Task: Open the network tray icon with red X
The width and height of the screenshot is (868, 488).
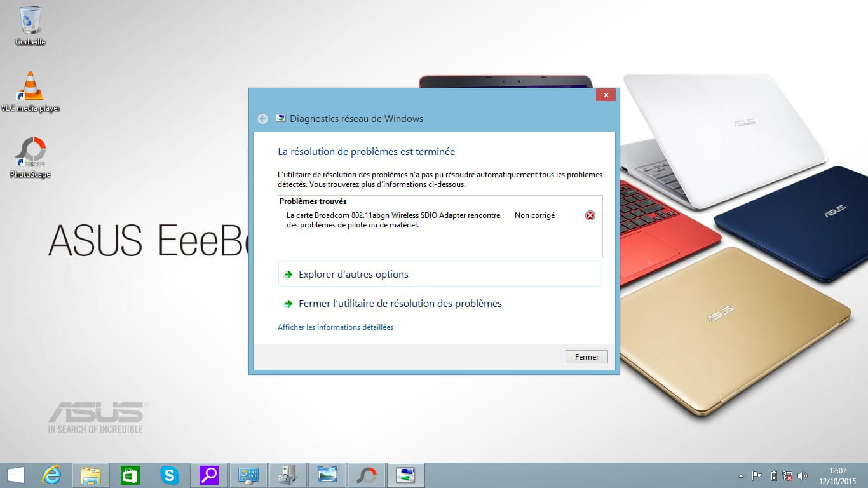Action: click(788, 476)
